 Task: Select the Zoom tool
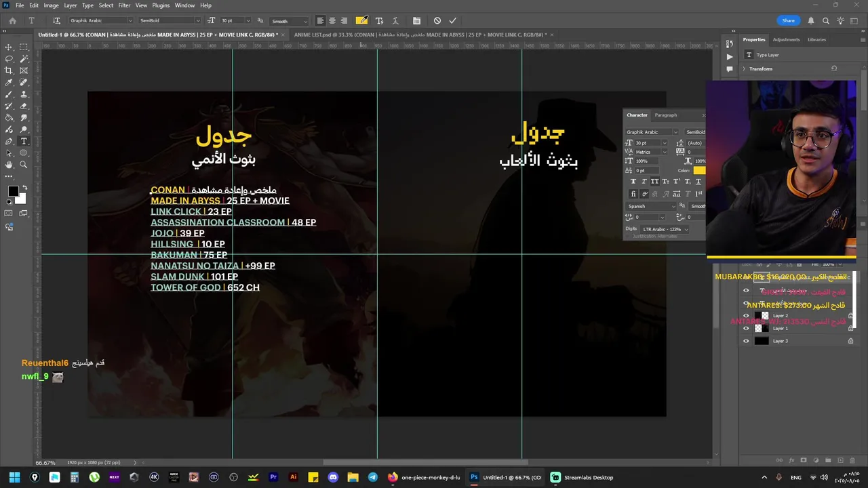pyautogui.click(x=24, y=165)
